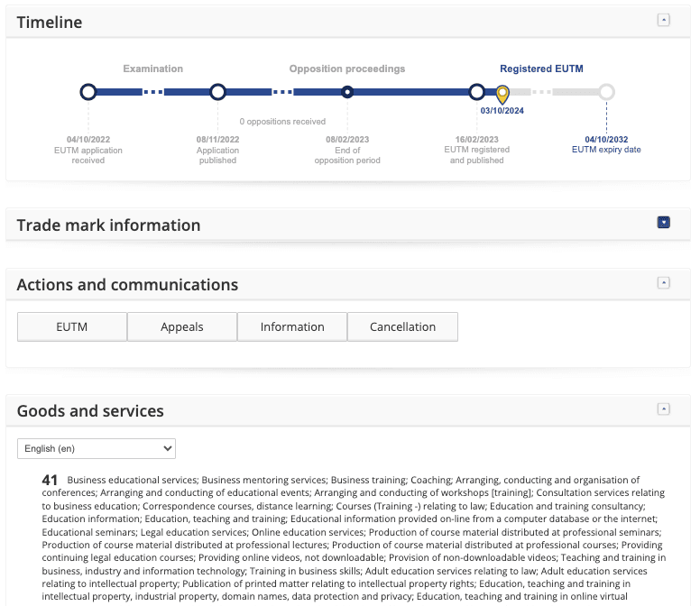Collapse the Goods and services section
This screenshot has height=606, width=700.
(x=664, y=409)
